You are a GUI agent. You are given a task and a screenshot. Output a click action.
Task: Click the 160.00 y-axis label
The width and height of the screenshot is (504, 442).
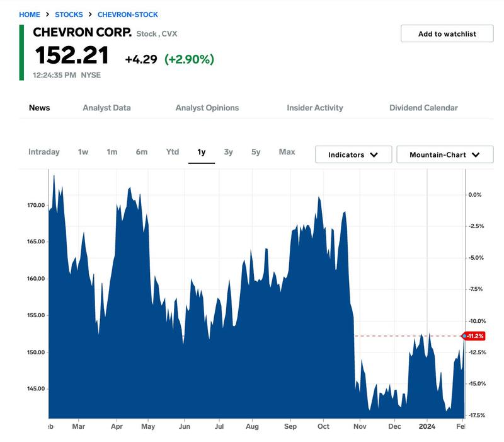pos(36,279)
